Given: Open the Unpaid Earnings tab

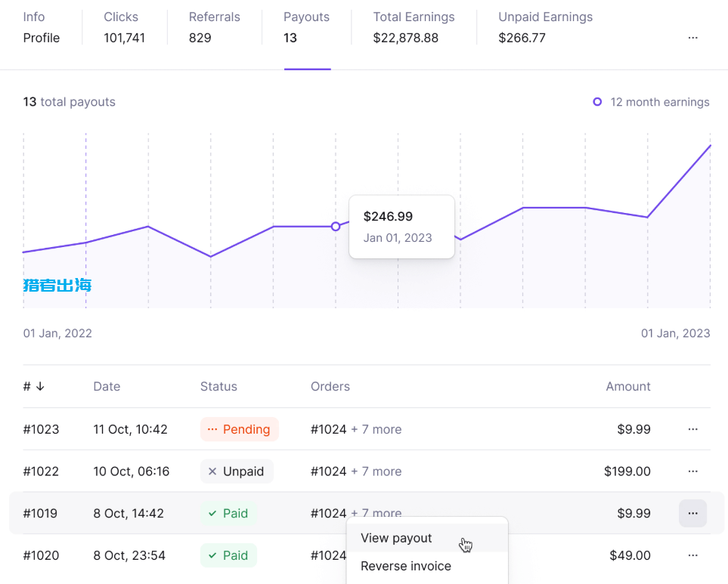Looking at the screenshot, I should point(545,28).
